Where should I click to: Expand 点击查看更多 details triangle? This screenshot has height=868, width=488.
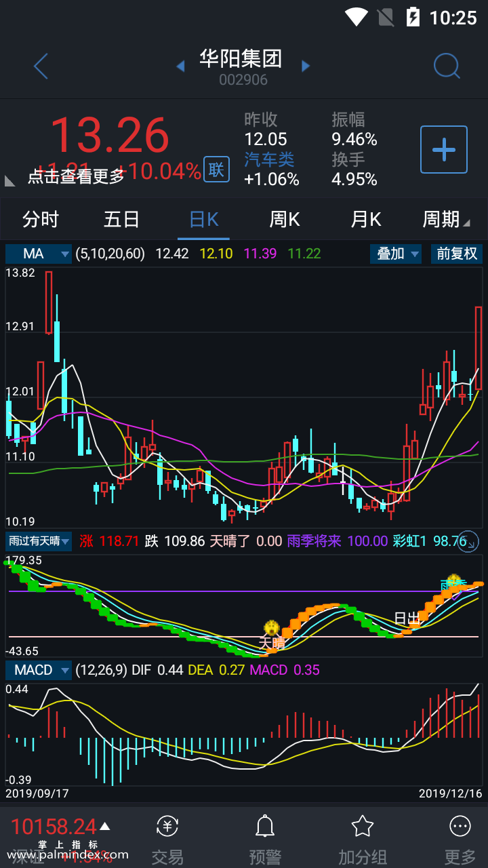(9, 180)
